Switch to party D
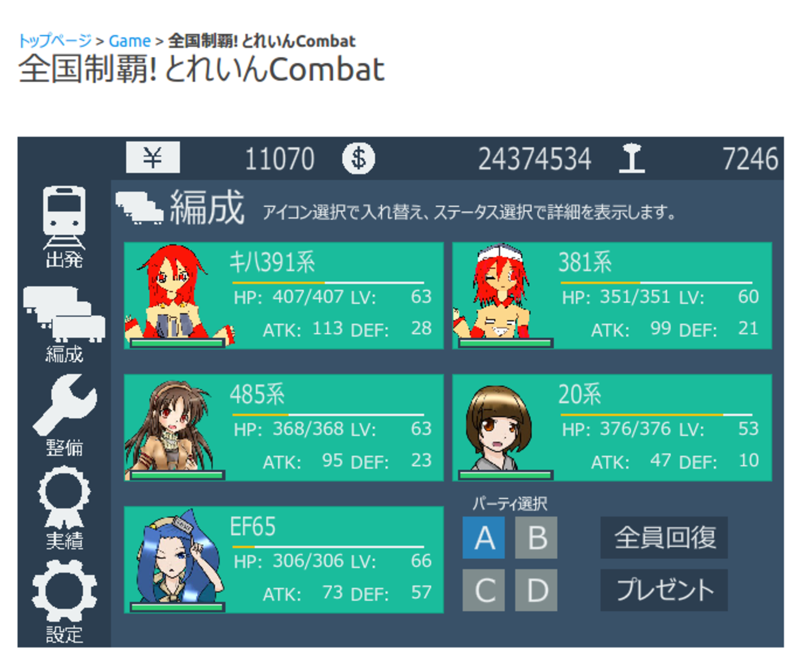The height and width of the screenshot is (672, 798). point(536,590)
